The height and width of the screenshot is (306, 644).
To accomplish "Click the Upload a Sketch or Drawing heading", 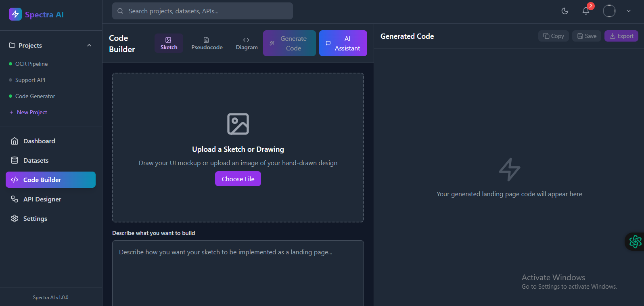I will (x=238, y=149).
